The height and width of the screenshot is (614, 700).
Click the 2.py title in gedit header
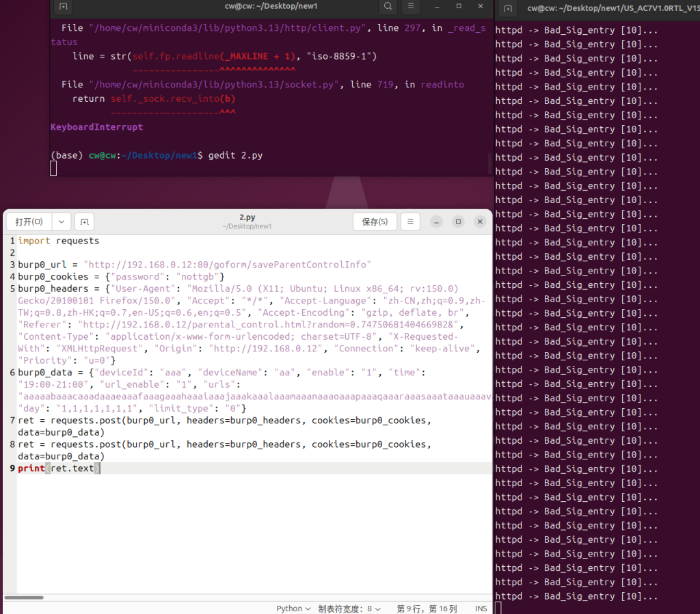247,217
